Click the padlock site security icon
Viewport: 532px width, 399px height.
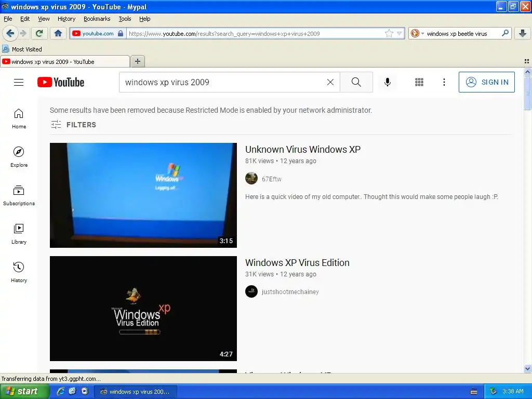(x=121, y=33)
